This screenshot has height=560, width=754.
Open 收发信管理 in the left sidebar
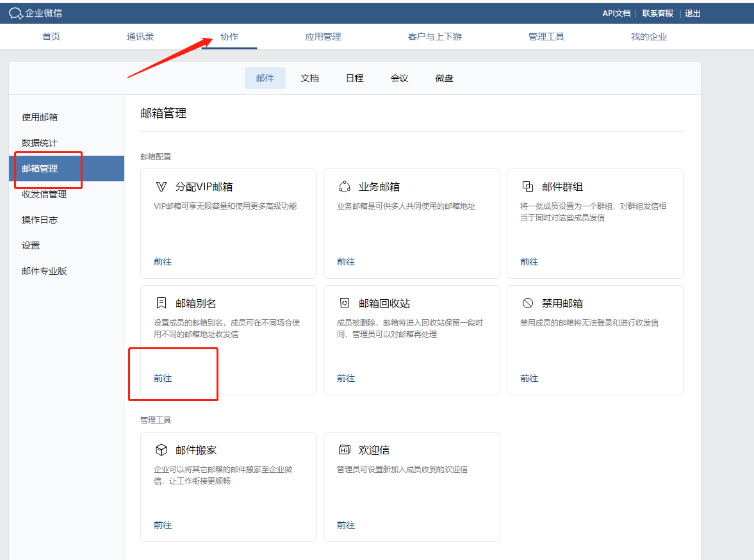[44, 194]
